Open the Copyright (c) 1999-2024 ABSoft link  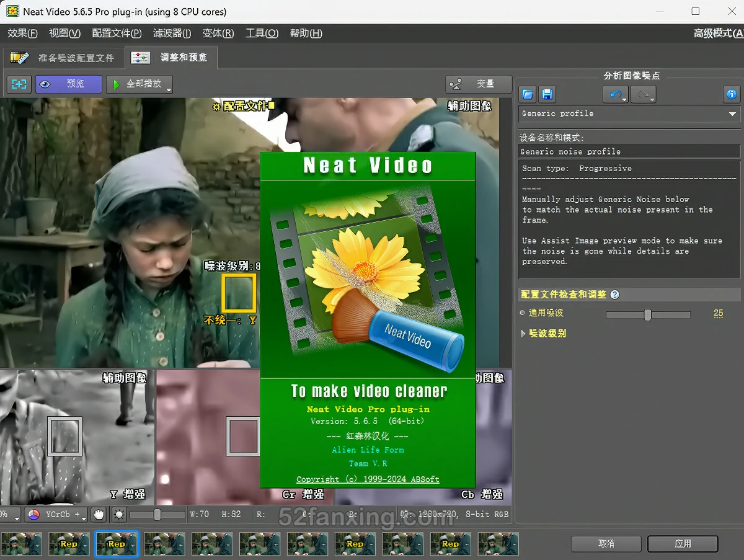coord(368,479)
